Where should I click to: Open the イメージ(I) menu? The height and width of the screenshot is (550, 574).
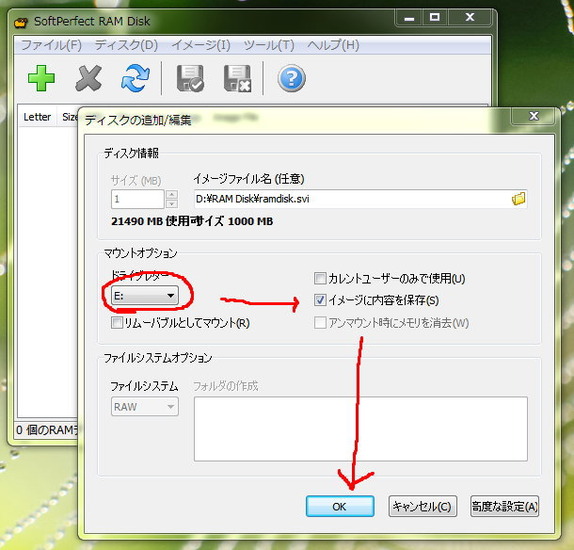[x=201, y=45]
